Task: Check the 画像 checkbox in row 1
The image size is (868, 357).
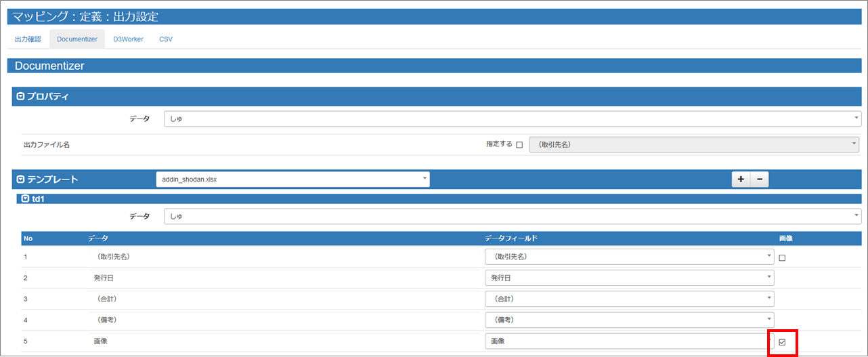Action: pos(782,258)
